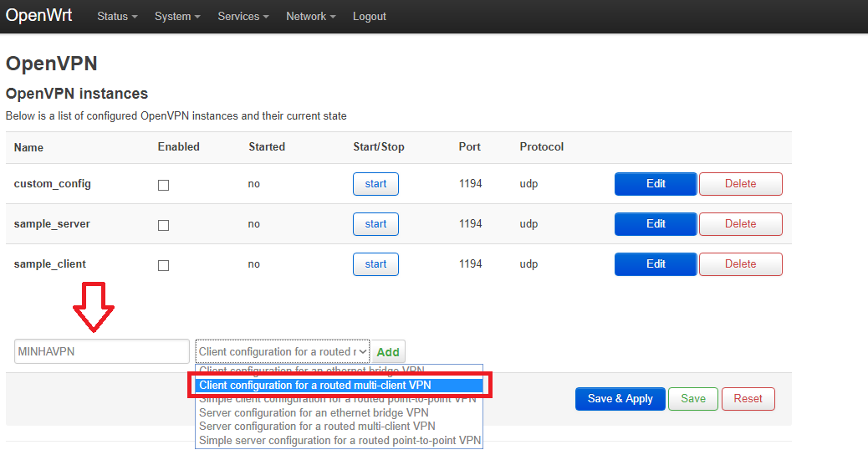Open the configuration template dropdown
Screen dimensions: 868x450
click(x=283, y=351)
